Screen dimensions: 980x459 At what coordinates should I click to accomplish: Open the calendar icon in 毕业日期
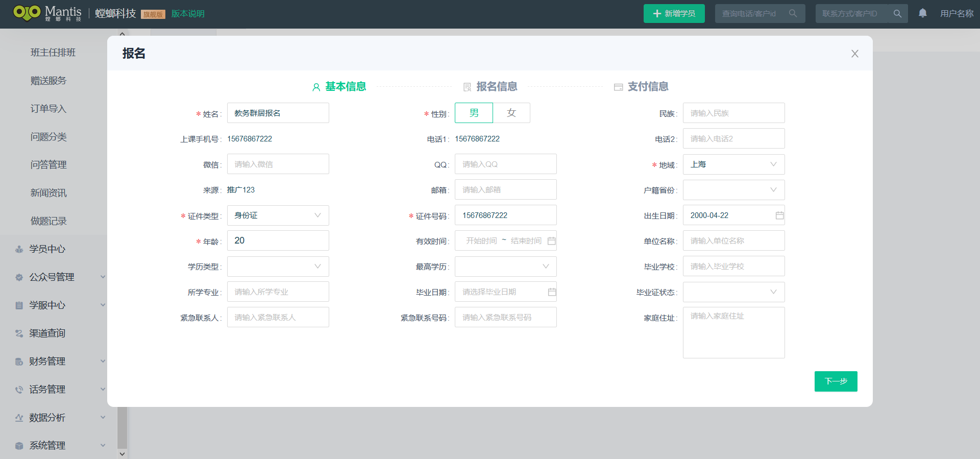click(x=552, y=292)
